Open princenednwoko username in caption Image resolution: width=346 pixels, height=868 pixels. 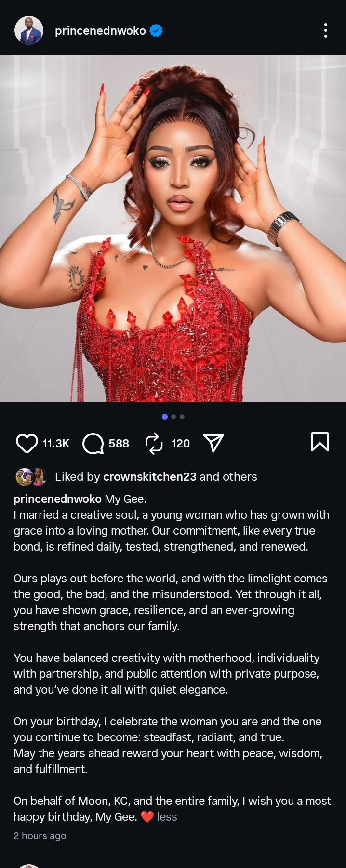pos(57,499)
